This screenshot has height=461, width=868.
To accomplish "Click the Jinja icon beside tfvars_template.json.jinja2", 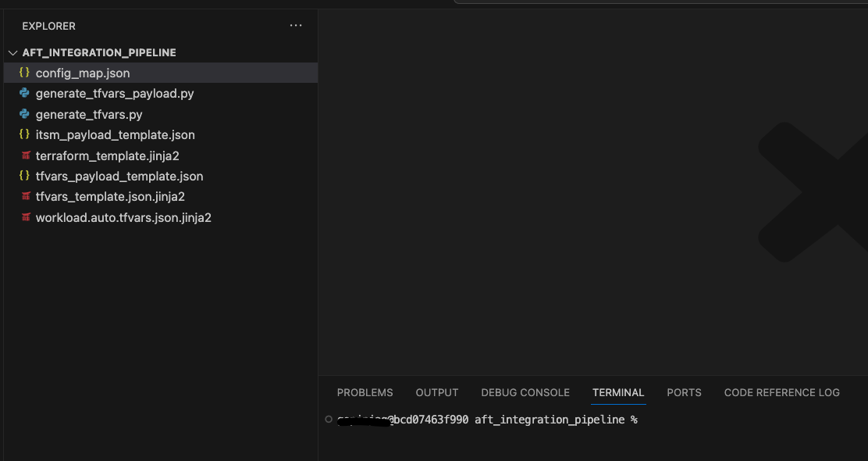I will (x=26, y=196).
